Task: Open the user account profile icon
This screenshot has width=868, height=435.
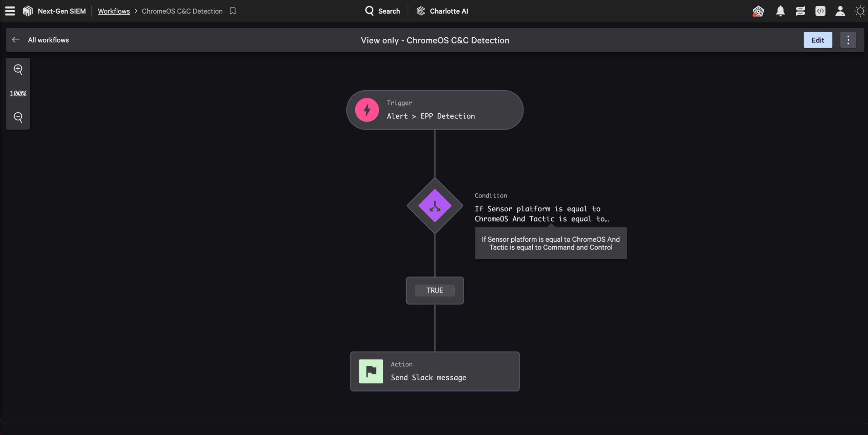Action: point(840,11)
